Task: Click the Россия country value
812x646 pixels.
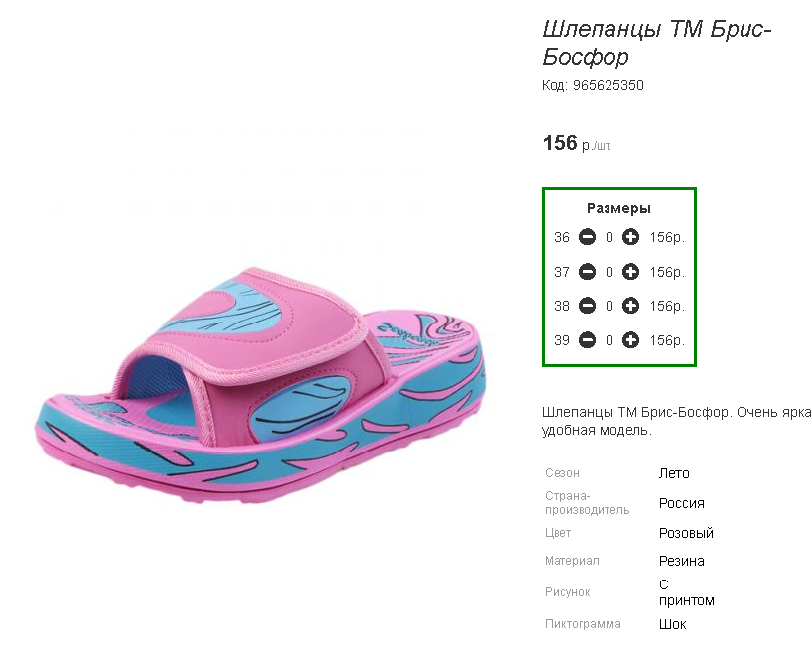Action: coord(682,503)
